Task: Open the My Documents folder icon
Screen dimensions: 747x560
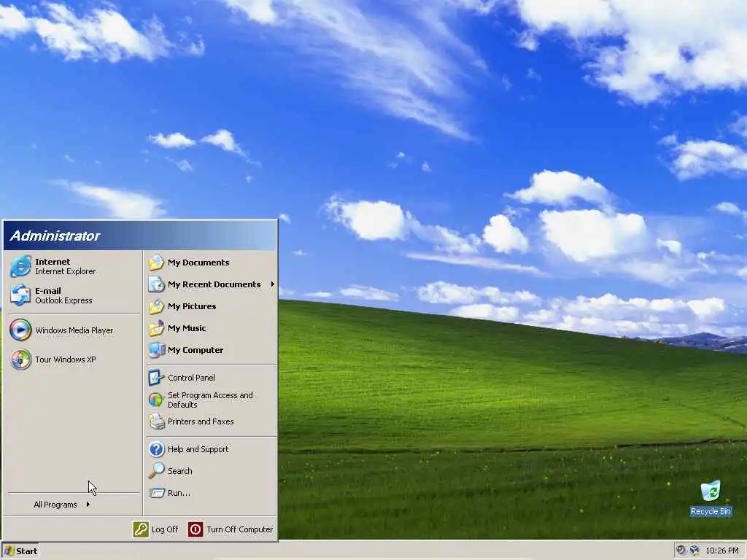Action: point(156,262)
